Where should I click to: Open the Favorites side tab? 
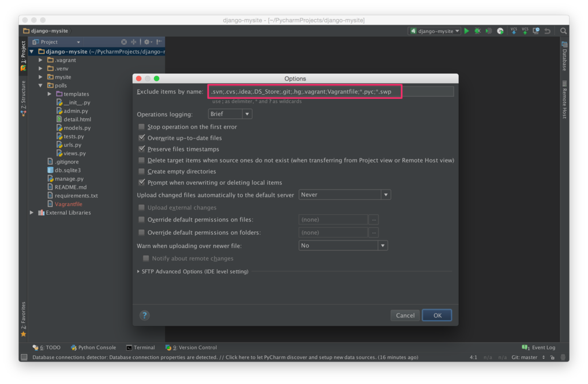[23, 319]
